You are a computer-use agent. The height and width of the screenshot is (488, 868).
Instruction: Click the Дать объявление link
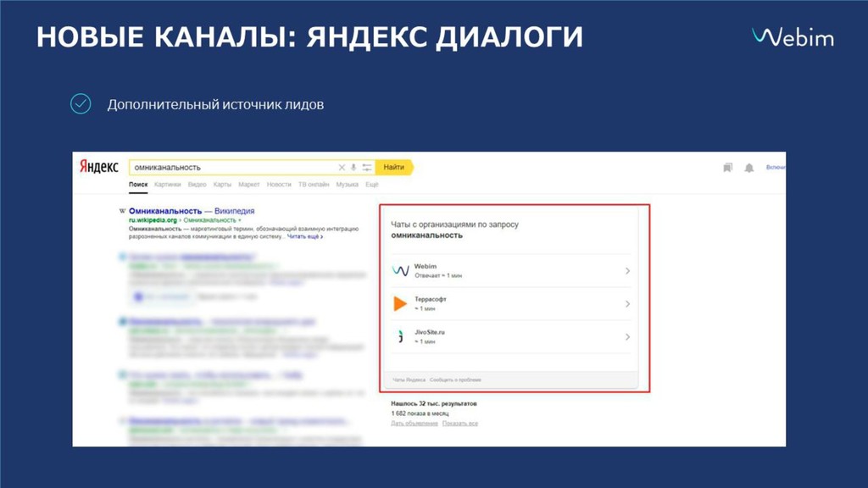click(x=415, y=424)
